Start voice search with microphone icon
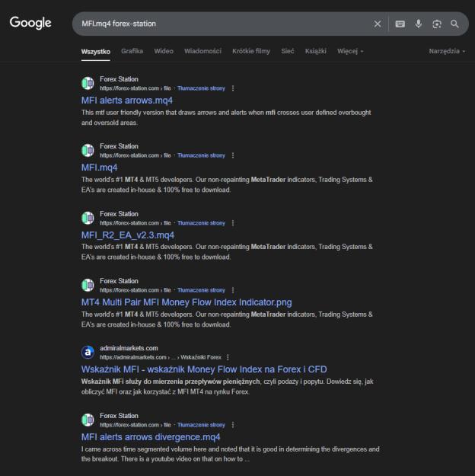Screen dimensions: 475x476 (x=419, y=24)
